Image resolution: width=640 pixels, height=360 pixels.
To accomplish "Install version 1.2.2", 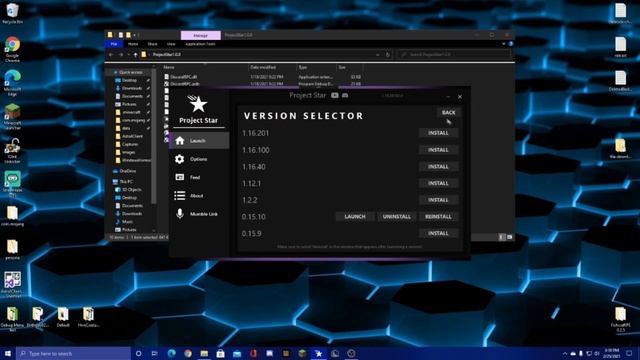I will [438, 200].
